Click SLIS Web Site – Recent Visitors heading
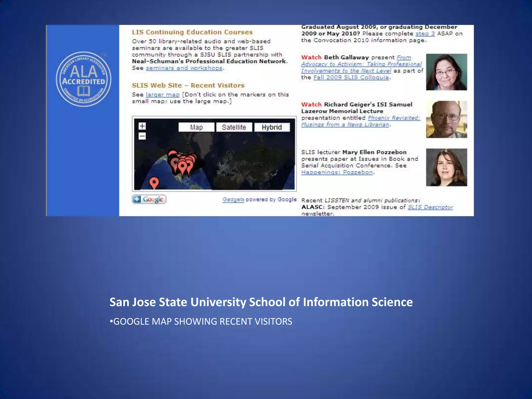The height and width of the screenshot is (399, 532). click(188, 85)
